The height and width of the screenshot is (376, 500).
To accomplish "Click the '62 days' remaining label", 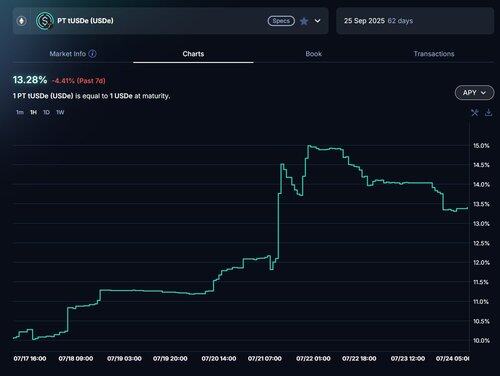I will (x=400, y=21).
